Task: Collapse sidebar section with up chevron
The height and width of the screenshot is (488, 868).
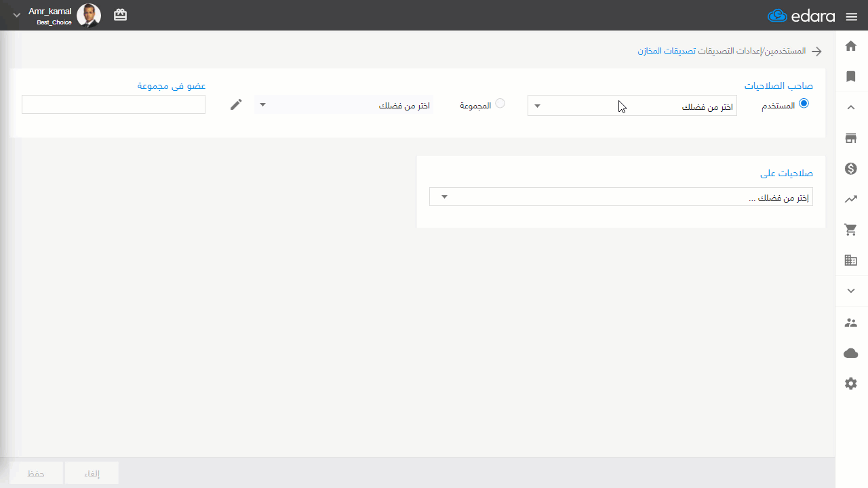Action: point(851,107)
